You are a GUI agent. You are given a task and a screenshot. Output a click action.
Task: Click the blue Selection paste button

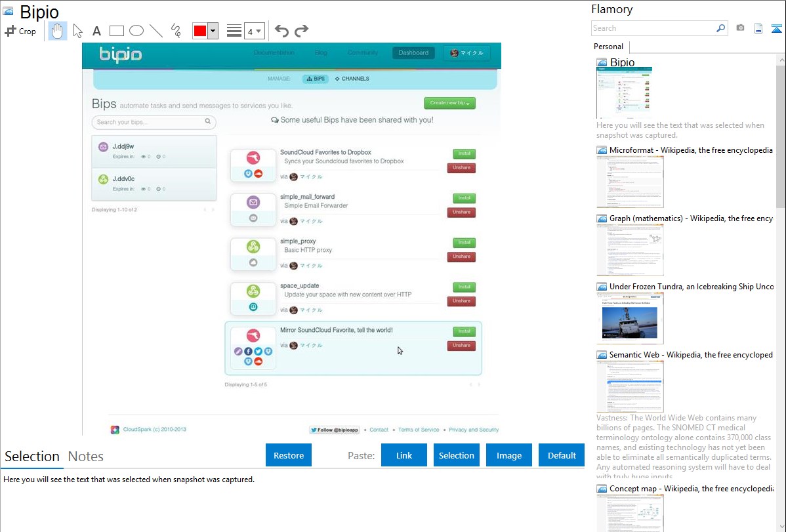[456, 455]
